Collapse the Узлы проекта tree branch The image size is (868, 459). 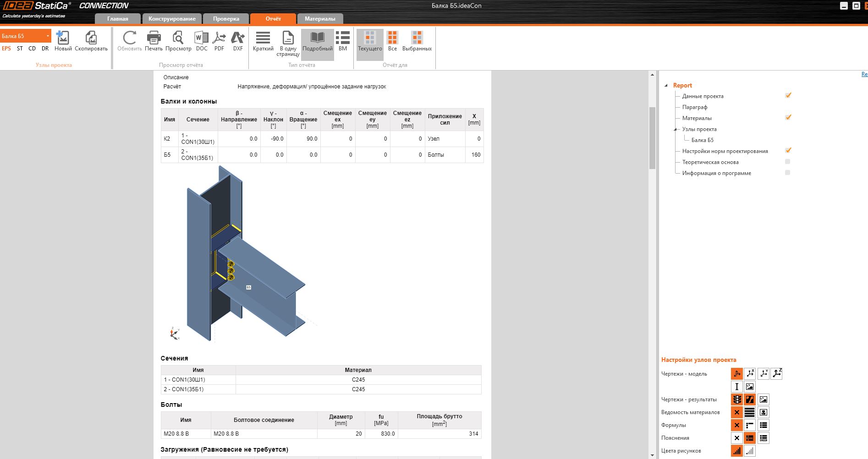tap(675, 130)
